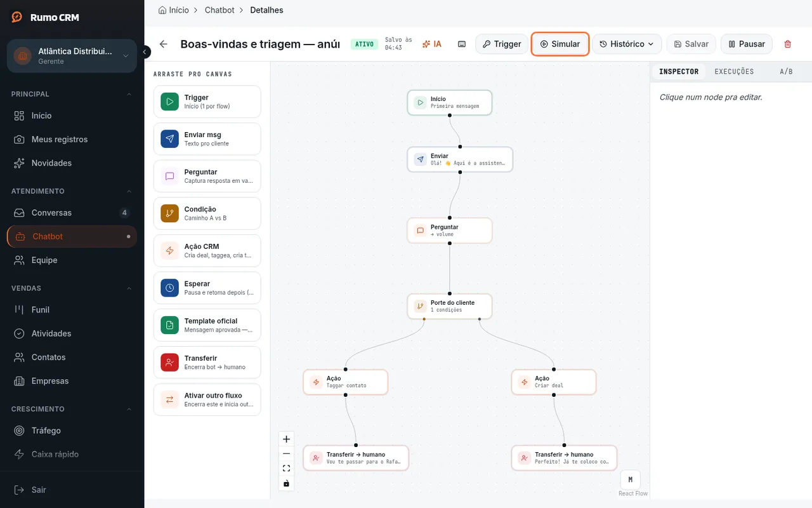Click the IA sparkle icon
The height and width of the screenshot is (508, 812).
coord(432,44)
